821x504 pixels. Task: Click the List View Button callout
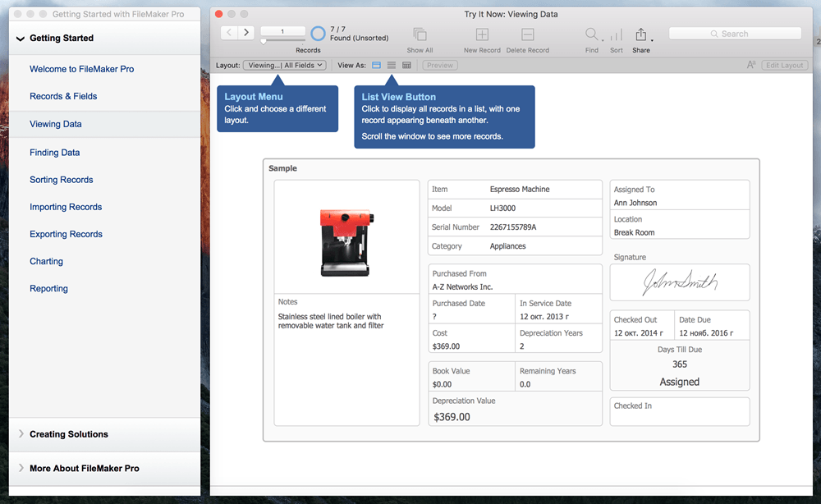point(444,117)
